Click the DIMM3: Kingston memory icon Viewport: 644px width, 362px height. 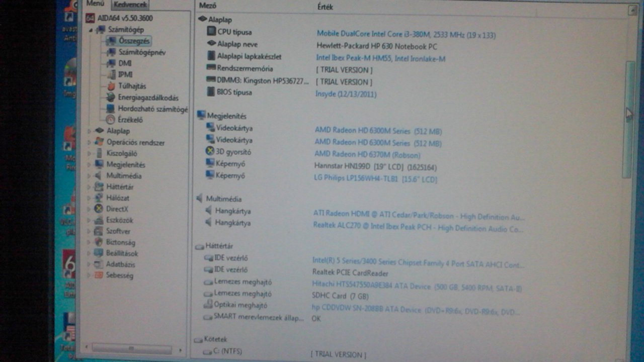pos(210,80)
